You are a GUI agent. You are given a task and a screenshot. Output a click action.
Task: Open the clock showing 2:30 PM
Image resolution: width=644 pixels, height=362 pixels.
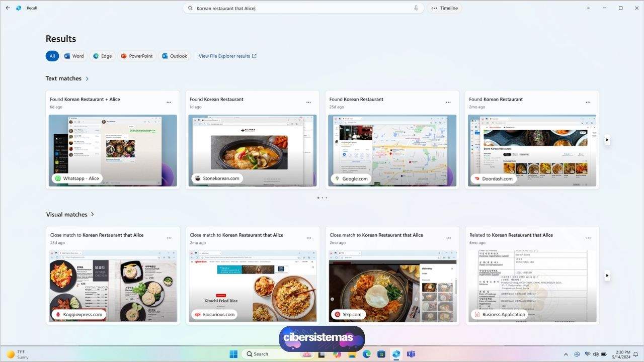tap(621, 354)
